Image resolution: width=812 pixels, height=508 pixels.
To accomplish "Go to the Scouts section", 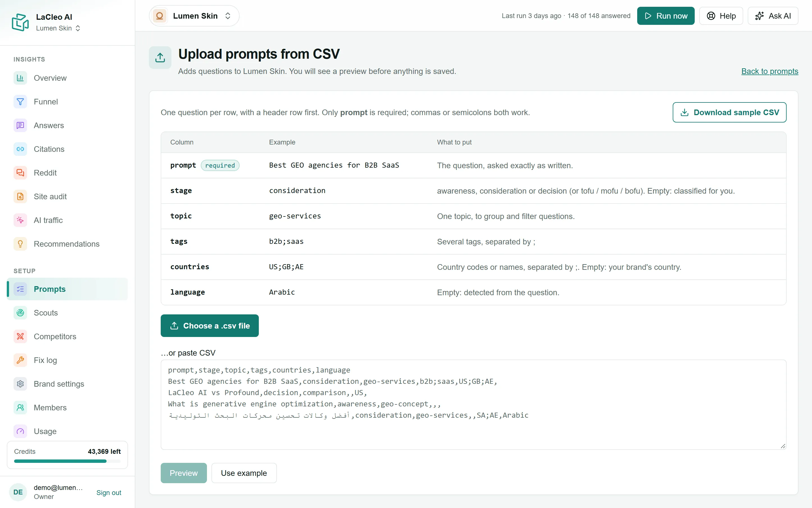I will tap(67, 313).
